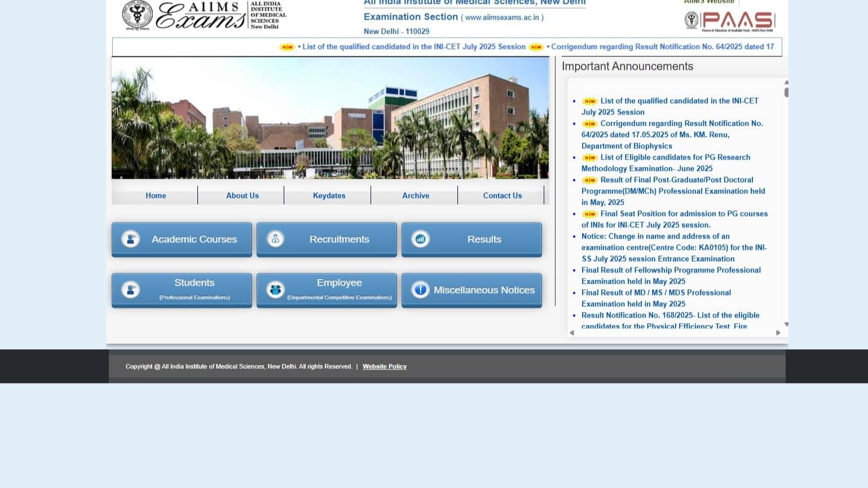The image size is (868, 488).
Task: Select the Academic Courses icon
Action: (x=130, y=239)
